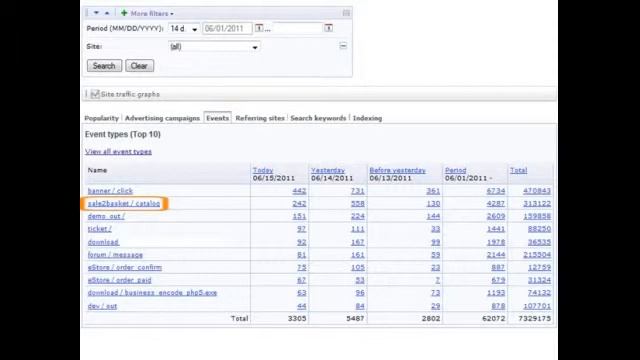Click View all event types link
The image size is (640, 360).
tap(118, 151)
